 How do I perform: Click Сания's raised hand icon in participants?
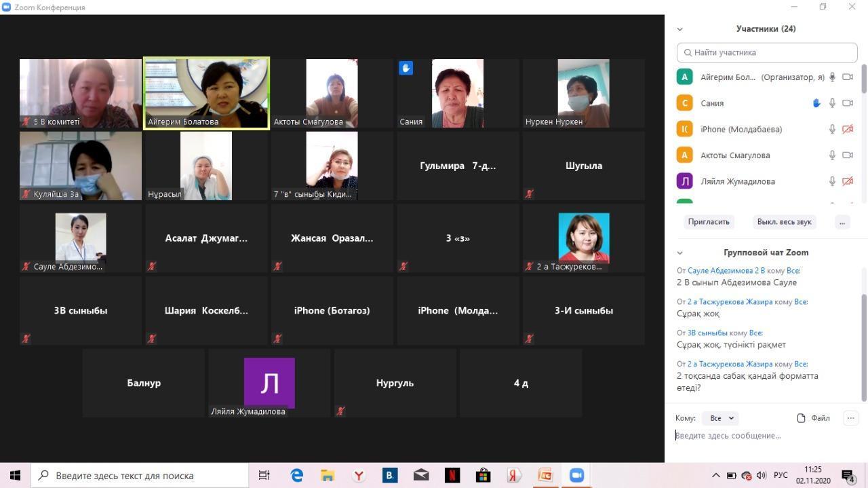tap(816, 103)
